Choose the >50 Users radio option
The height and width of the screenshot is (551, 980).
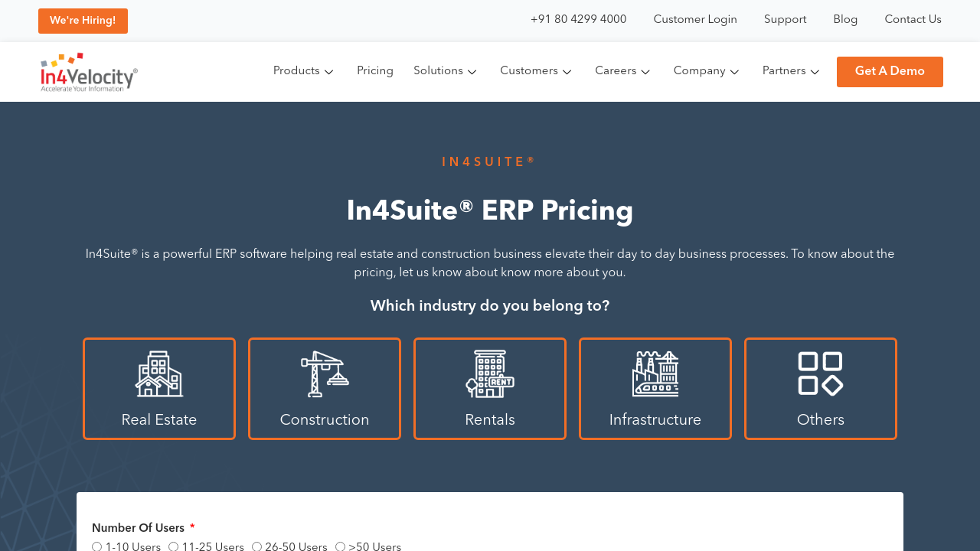click(x=341, y=547)
